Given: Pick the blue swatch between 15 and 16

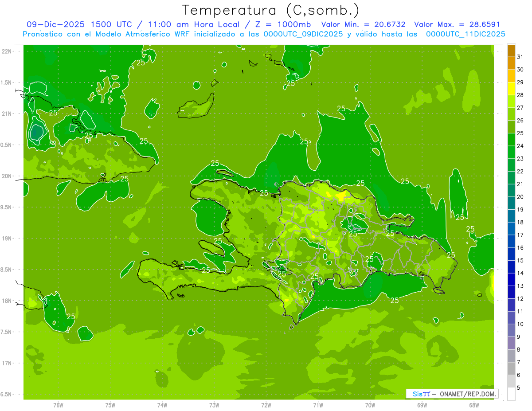Looking at the screenshot, I should (511, 254).
